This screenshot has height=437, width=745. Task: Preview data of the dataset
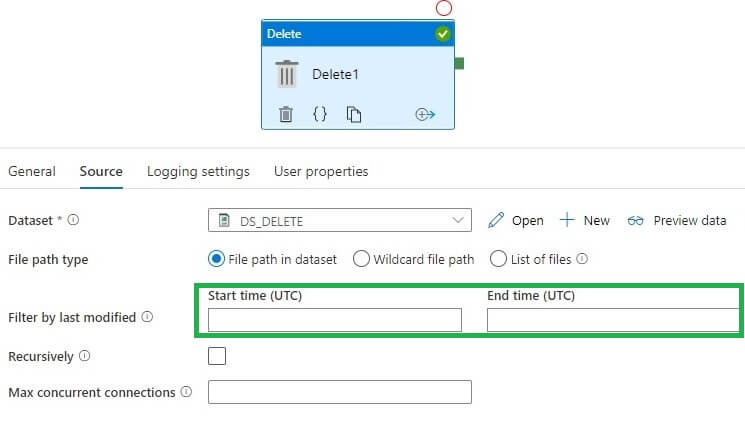click(677, 221)
